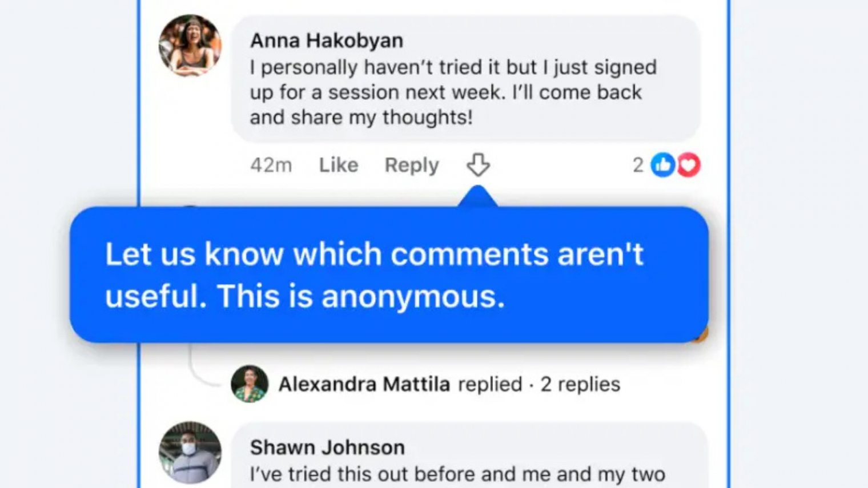Viewport: 868px width, 488px height.
Task: Reply to Anna Hakobyan's comment
Action: tap(412, 165)
